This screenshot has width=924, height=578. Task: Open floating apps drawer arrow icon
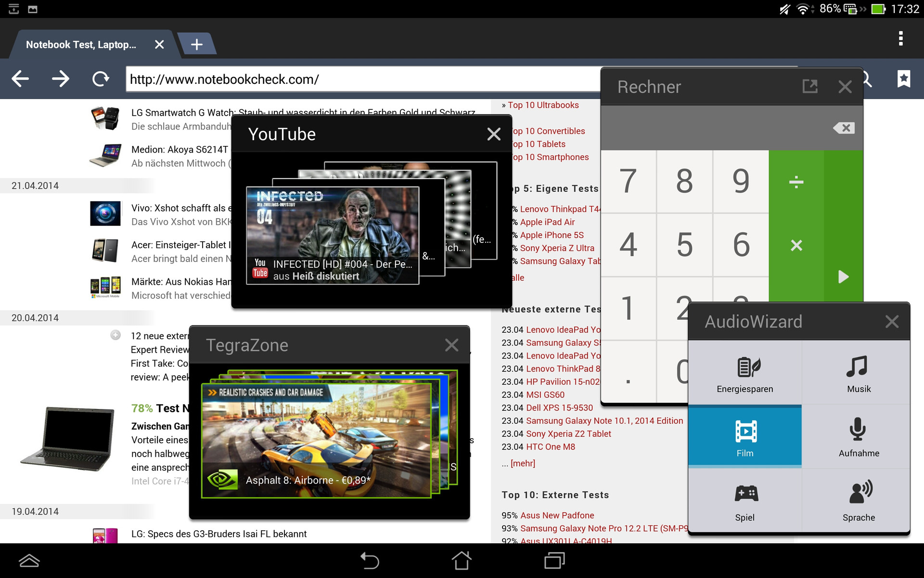coord(29,561)
